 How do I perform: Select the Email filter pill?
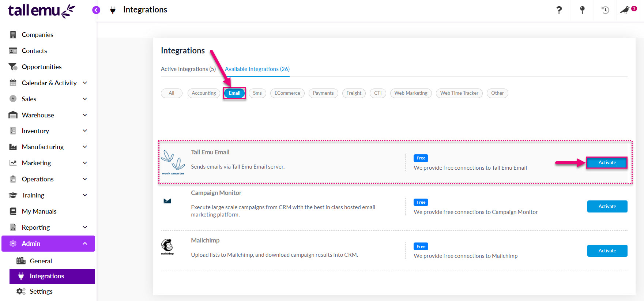coord(234,93)
